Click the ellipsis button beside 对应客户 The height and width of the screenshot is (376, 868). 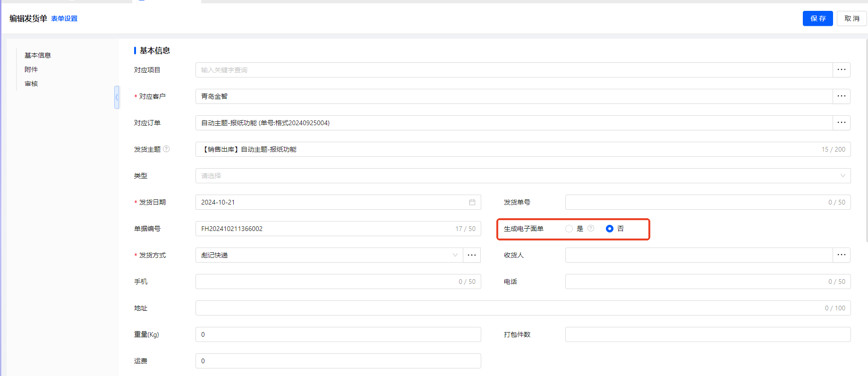[841, 96]
